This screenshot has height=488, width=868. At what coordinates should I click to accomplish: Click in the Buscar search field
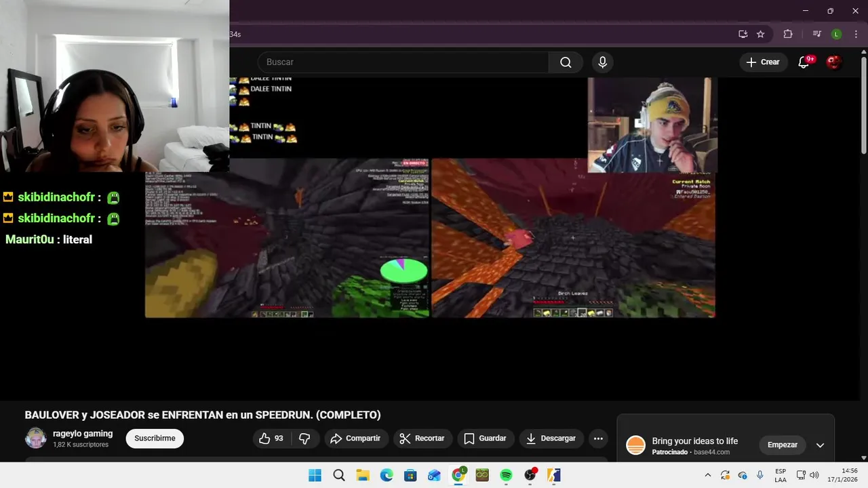point(403,62)
